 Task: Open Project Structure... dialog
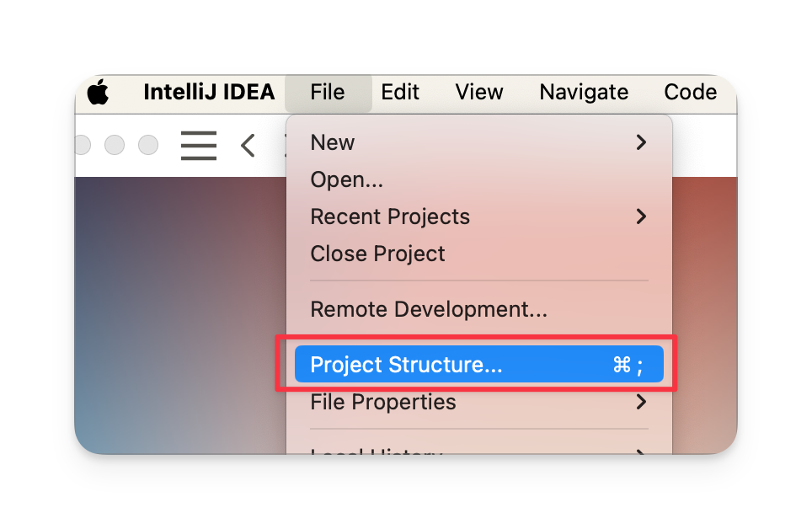point(479,364)
